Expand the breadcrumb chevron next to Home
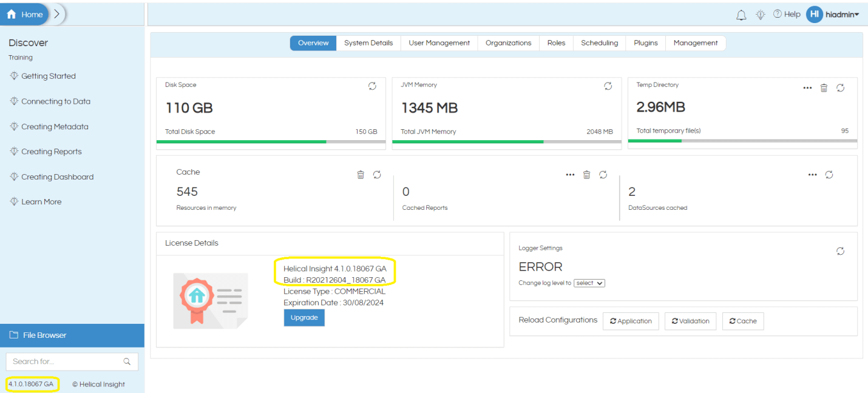Image resolution: width=868 pixels, height=393 pixels. 56,14
